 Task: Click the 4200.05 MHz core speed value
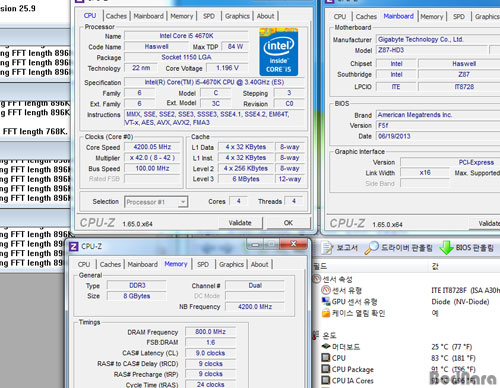[x=152, y=147]
